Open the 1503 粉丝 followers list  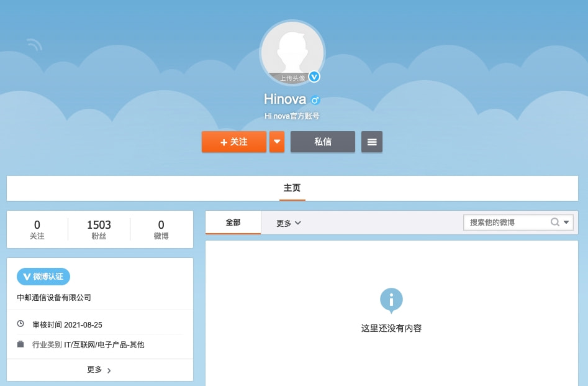click(99, 229)
